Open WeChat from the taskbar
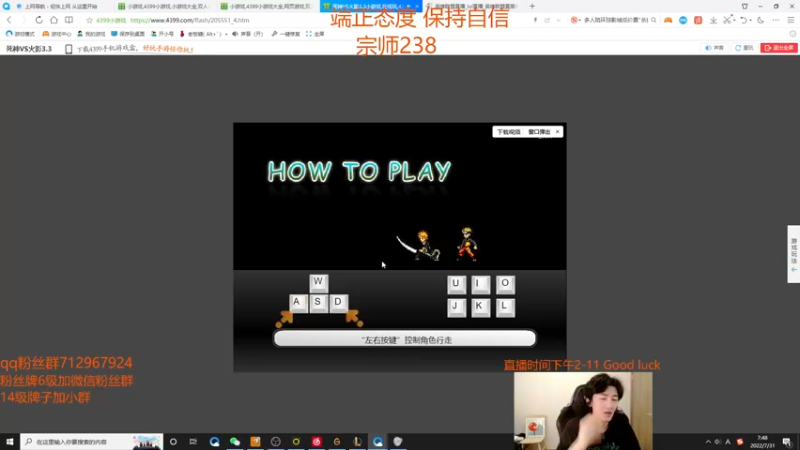The image size is (800, 450). click(235, 442)
